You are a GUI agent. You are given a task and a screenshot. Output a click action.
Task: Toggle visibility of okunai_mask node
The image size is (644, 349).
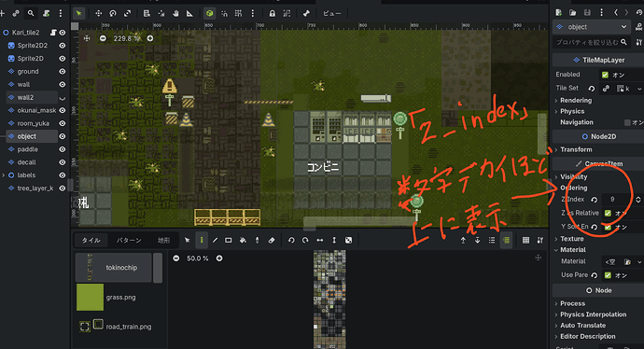pos(62,110)
